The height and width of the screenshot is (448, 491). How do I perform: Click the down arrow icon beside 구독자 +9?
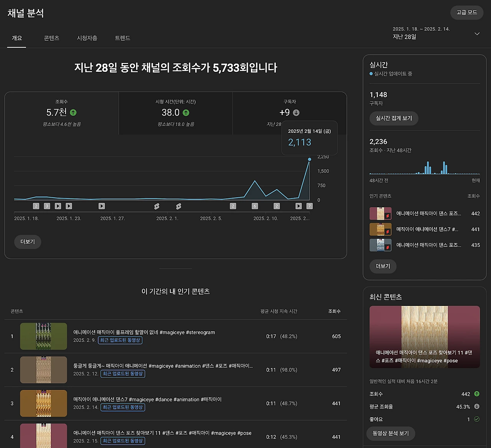[x=296, y=112]
